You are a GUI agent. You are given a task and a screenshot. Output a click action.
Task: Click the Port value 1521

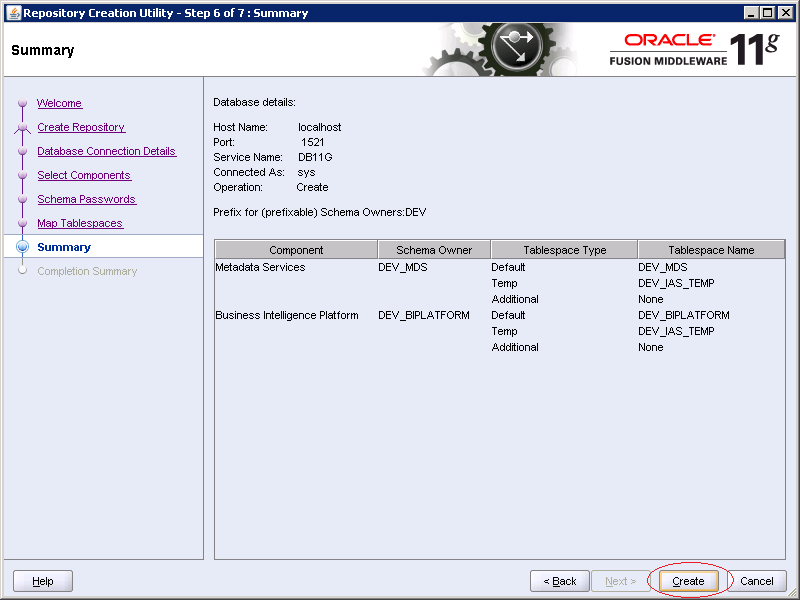pyautogui.click(x=312, y=142)
